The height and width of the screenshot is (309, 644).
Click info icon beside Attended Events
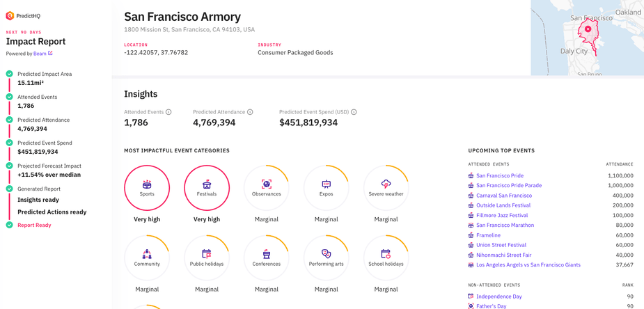pos(168,112)
